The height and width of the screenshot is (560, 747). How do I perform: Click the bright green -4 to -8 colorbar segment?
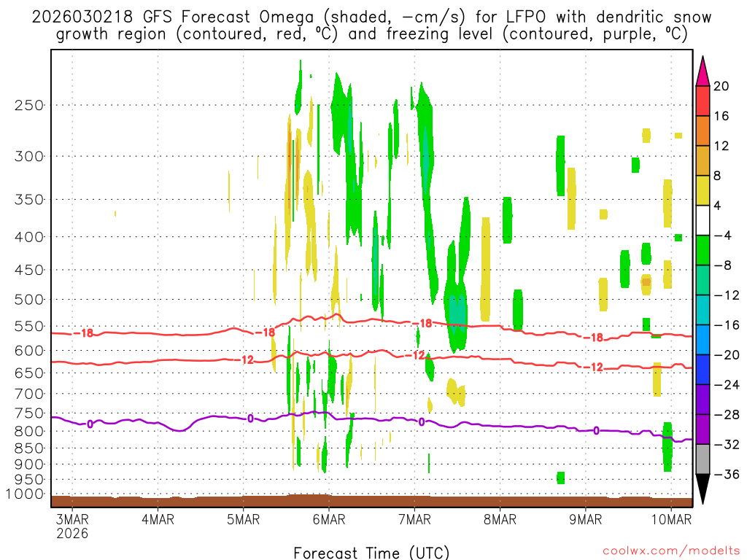pyautogui.click(x=703, y=251)
